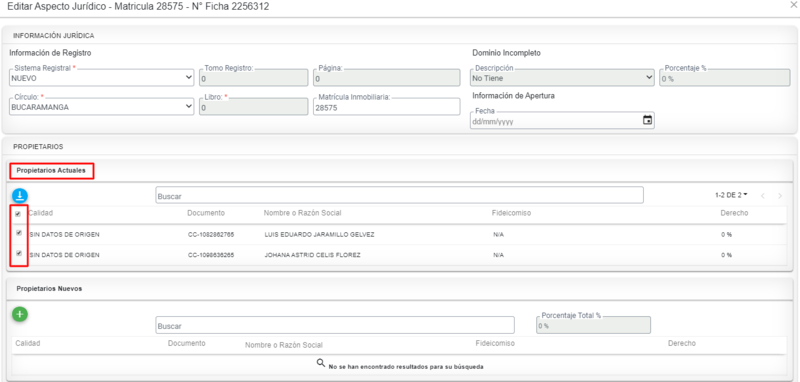The image size is (800, 382).
Task: Click the blue download icon above owners table
Action: 19,196
